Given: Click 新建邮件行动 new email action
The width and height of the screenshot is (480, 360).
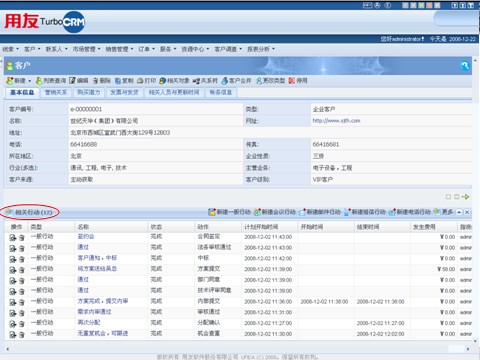Looking at the screenshot, I should tap(320, 212).
